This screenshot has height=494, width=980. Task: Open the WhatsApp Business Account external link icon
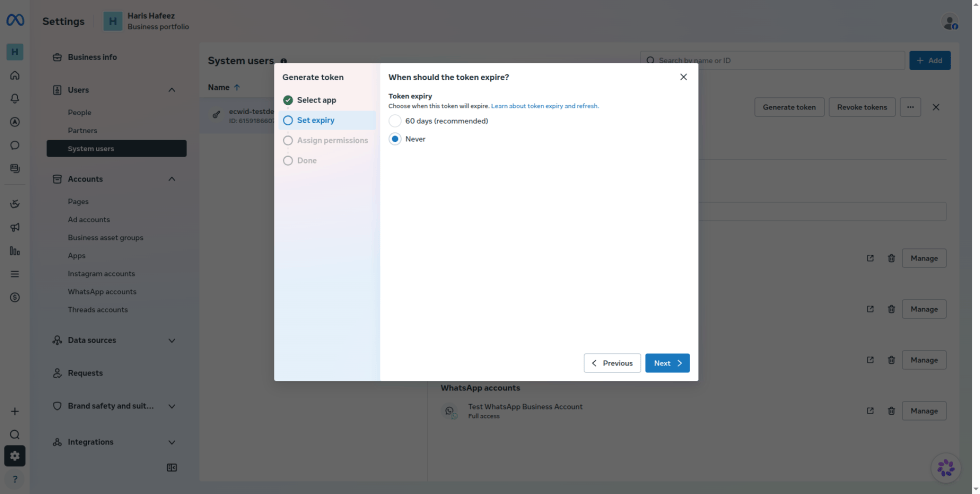pos(870,411)
